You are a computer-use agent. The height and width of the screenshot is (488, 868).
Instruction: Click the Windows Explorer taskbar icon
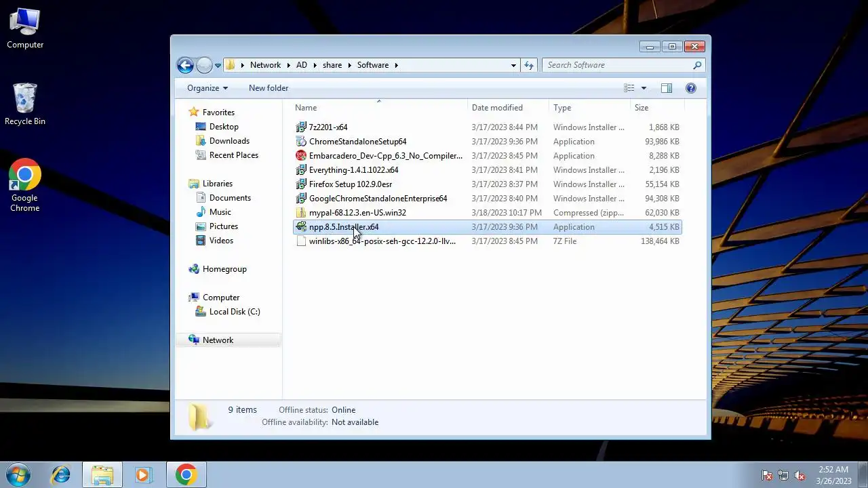tap(102, 475)
